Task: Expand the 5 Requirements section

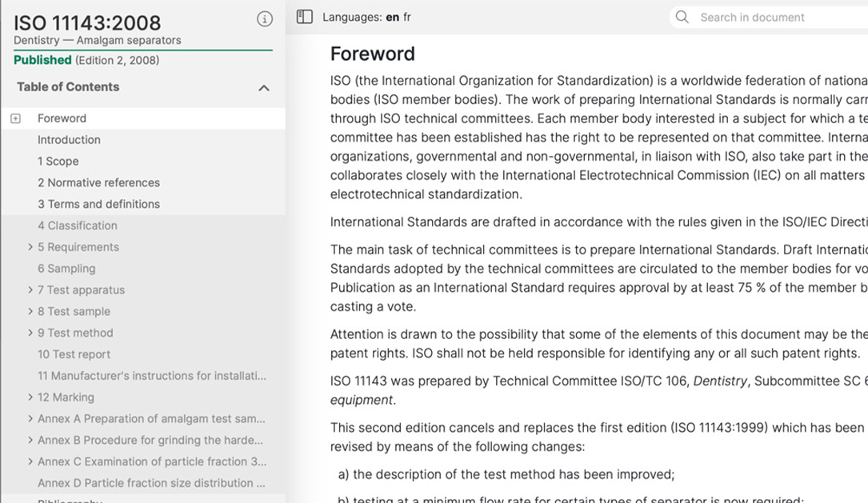Action: [x=30, y=247]
